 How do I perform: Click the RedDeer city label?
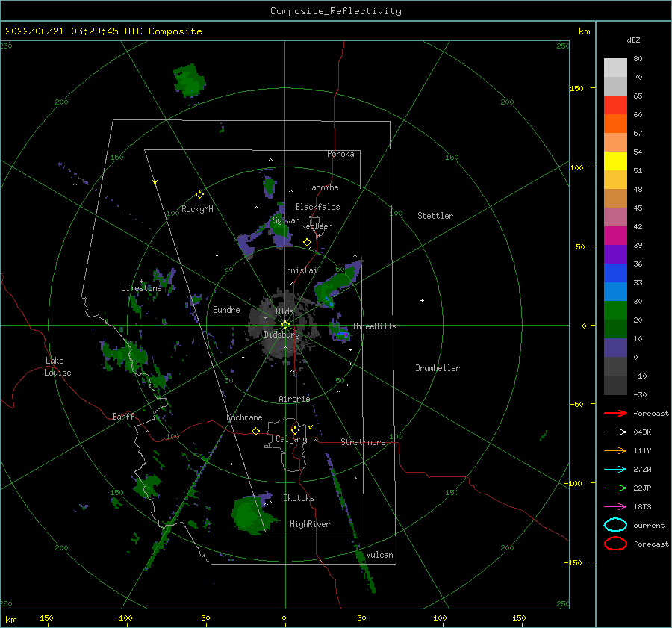tap(317, 226)
